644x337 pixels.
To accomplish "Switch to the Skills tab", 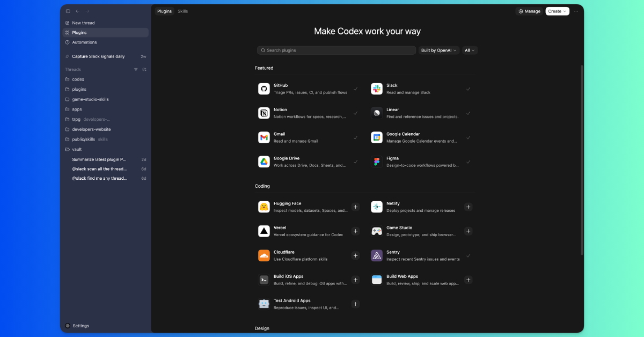I will (182, 11).
